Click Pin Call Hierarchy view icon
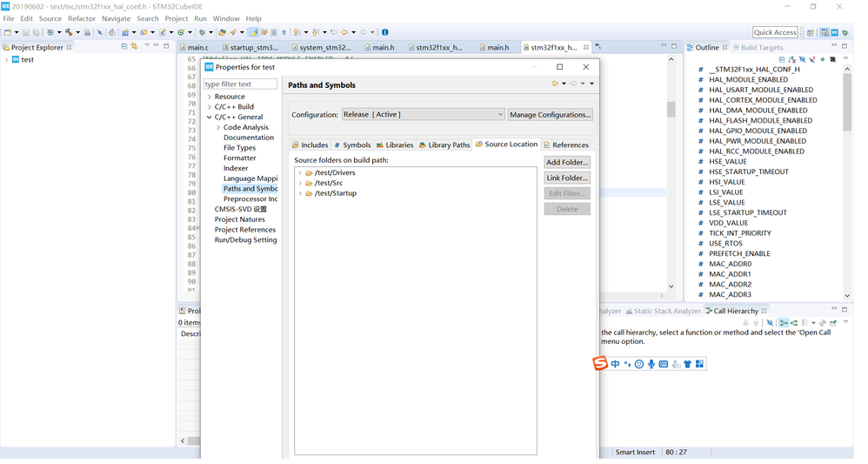This screenshot has width=868, height=464. point(833,323)
